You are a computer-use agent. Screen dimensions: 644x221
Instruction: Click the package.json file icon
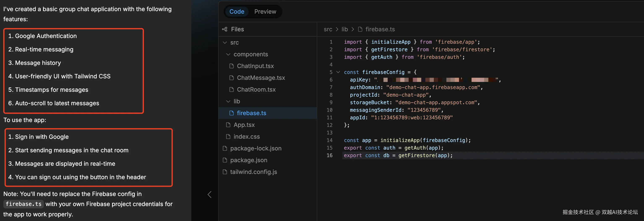[225, 160]
